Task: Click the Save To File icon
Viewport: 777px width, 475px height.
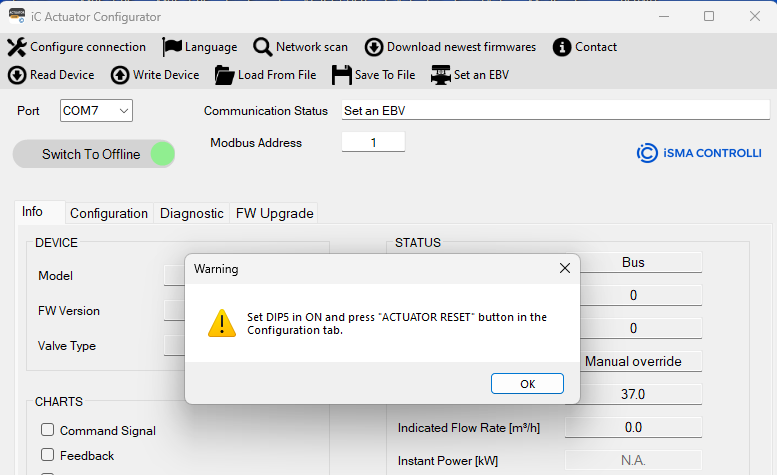Action: (x=341, y=75)
